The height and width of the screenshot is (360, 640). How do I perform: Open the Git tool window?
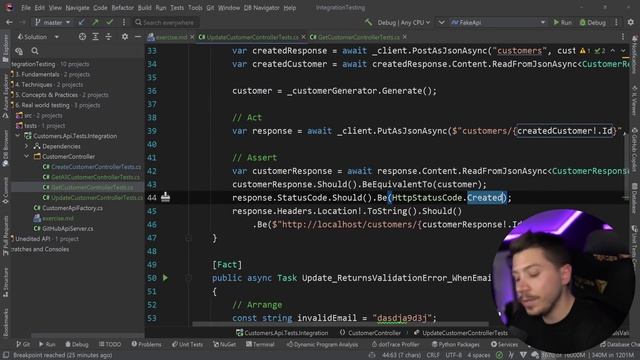[x=23, y=344]
